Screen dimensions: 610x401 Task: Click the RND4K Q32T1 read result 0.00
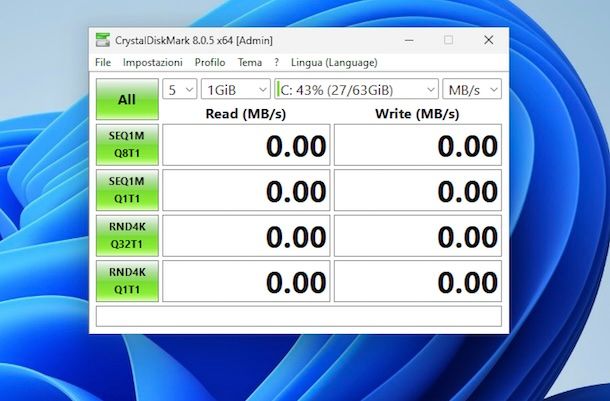(x=246, y=236)
